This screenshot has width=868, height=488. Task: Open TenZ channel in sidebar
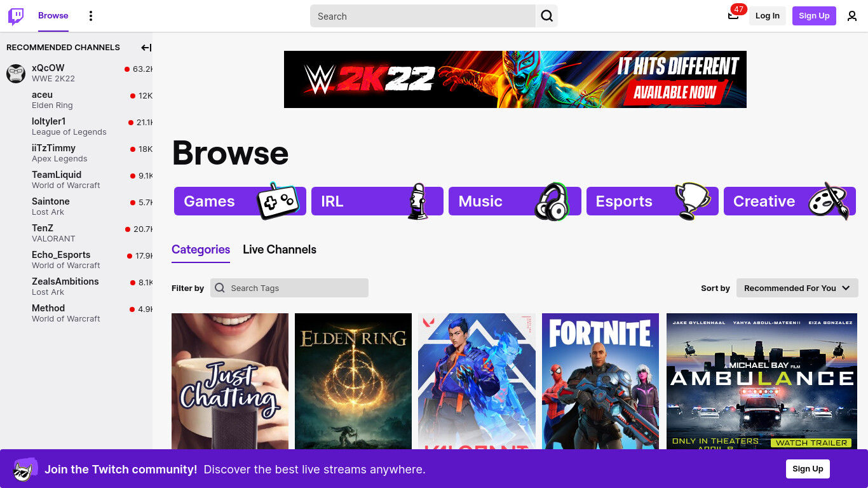76,233
